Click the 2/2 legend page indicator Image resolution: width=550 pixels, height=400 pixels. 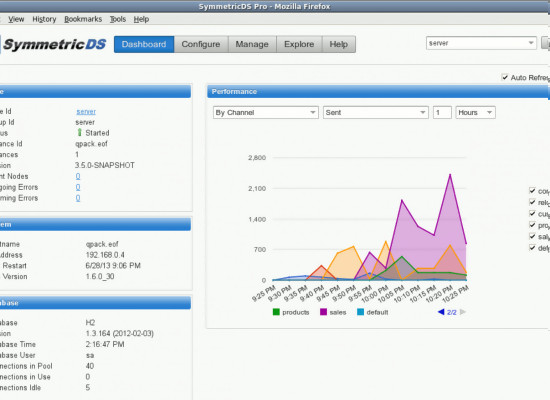(452, 312)
